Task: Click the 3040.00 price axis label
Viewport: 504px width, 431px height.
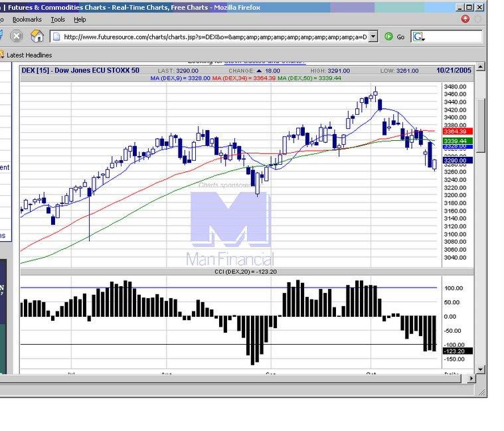Action: [455, 258]
